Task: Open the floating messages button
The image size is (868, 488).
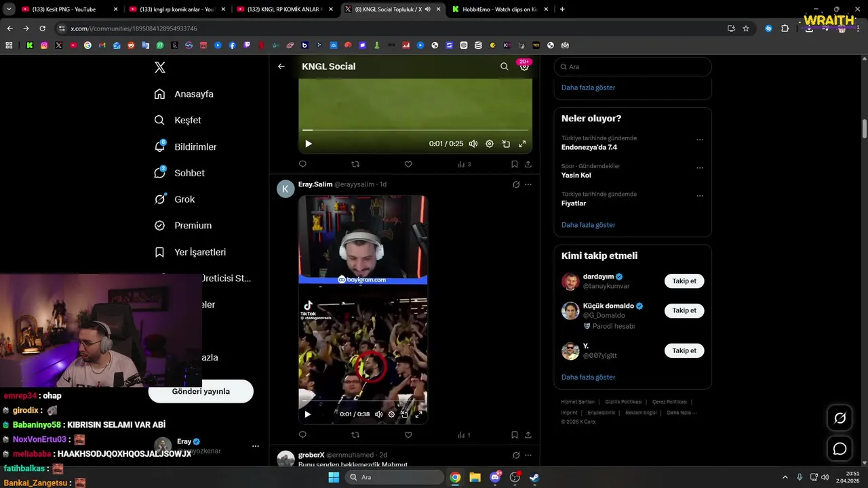Action: point(840,449)
